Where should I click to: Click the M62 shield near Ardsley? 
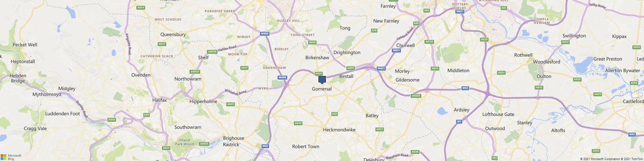click(x=465, y=88)
